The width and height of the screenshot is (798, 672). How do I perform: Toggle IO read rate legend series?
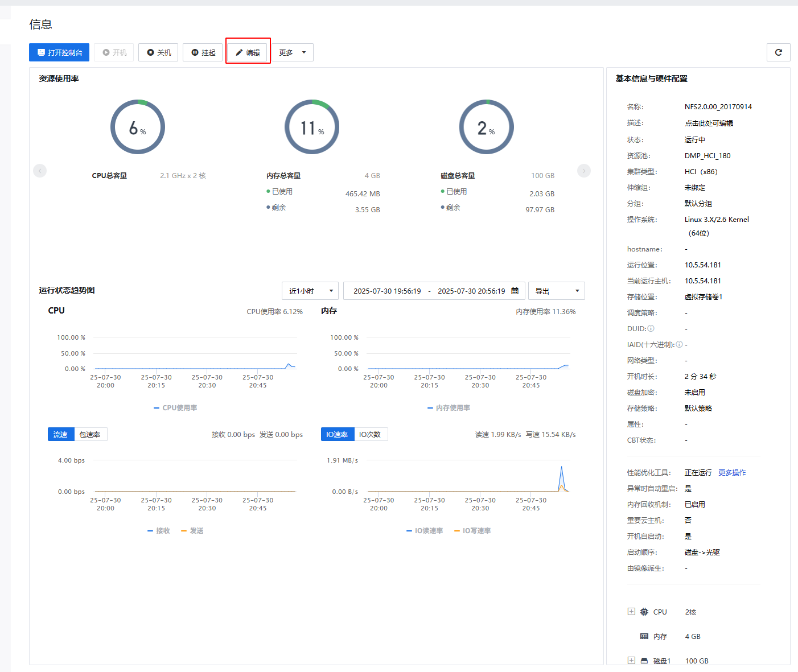pos(424,531)
